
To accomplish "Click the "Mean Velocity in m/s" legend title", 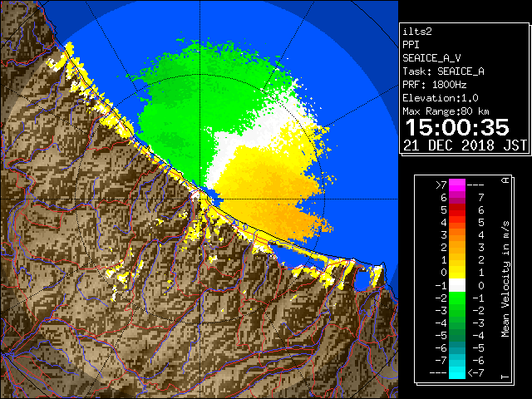I will [x=505, y=278].
